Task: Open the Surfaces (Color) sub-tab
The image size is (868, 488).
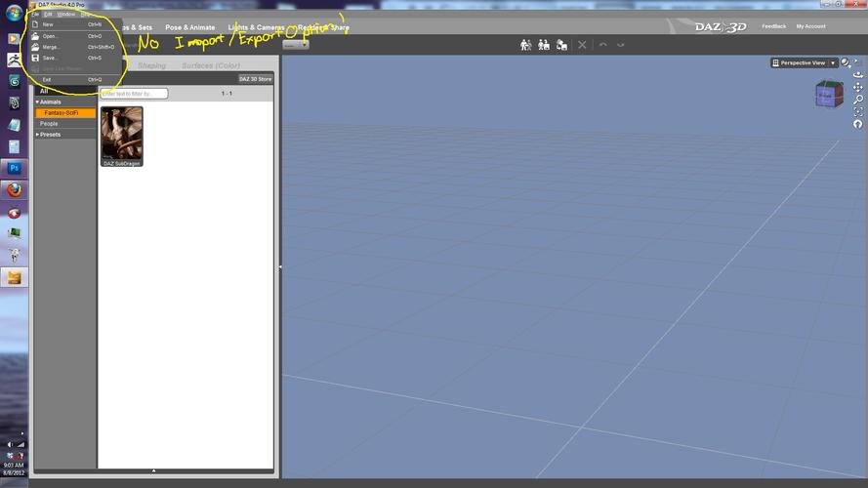Action: [x=211, y=65]
